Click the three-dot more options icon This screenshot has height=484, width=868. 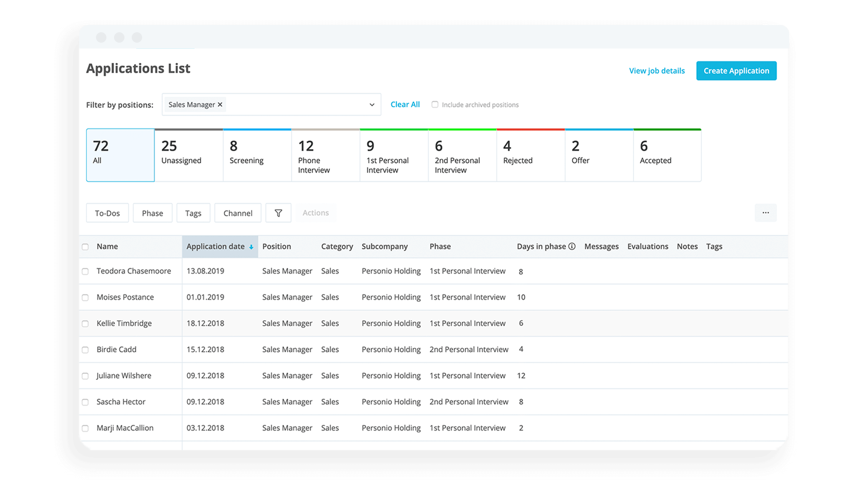tap(765, 213)
